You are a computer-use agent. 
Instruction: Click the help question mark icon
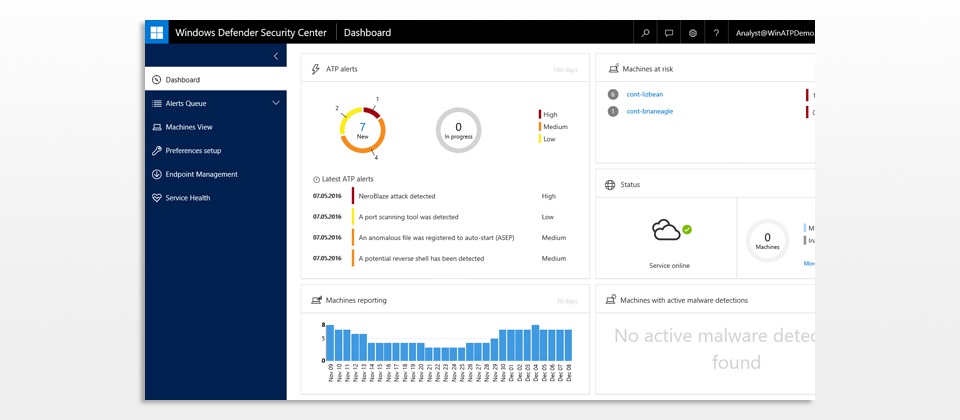coord(716,33)
